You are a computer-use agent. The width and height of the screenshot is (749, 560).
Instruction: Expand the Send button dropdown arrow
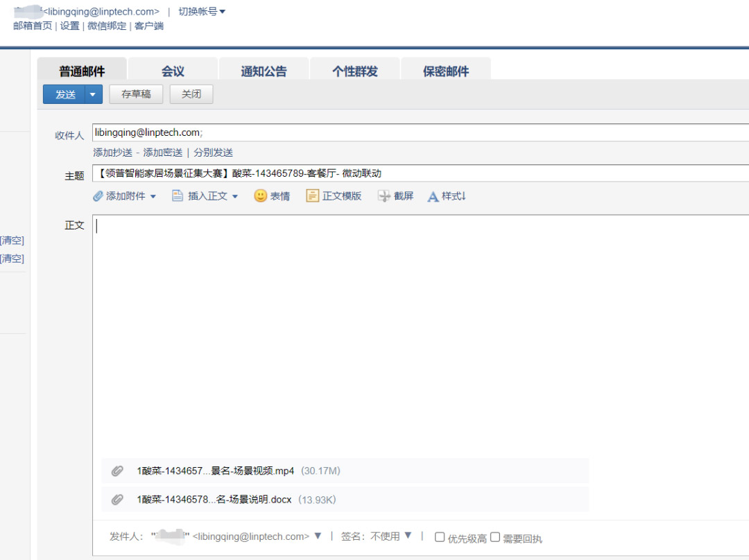[94, 95]
